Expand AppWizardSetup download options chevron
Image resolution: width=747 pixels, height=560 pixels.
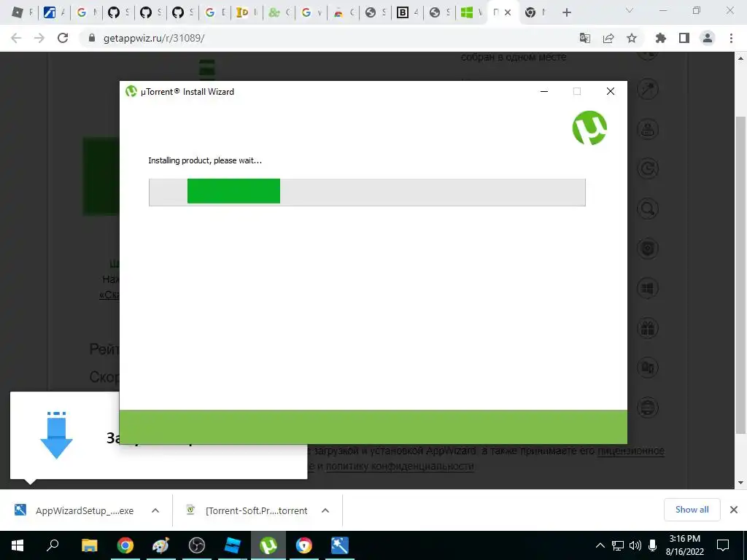(155, 510)
